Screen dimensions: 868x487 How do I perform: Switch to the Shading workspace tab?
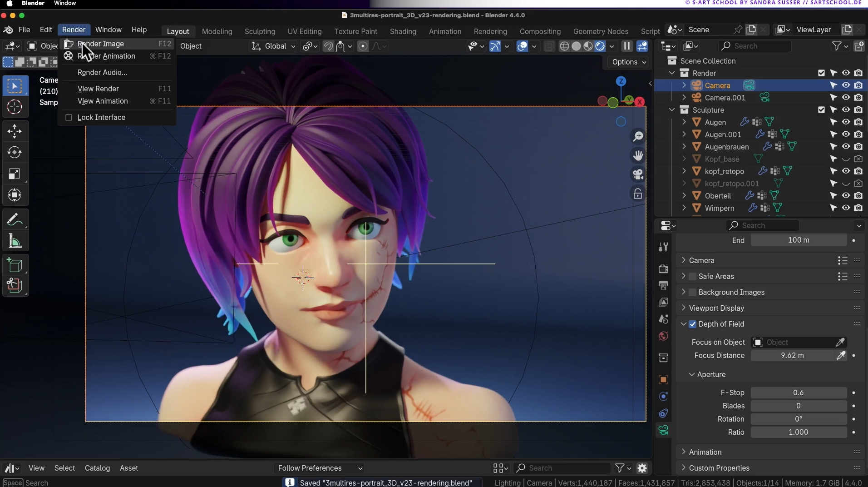click(403, 31)
